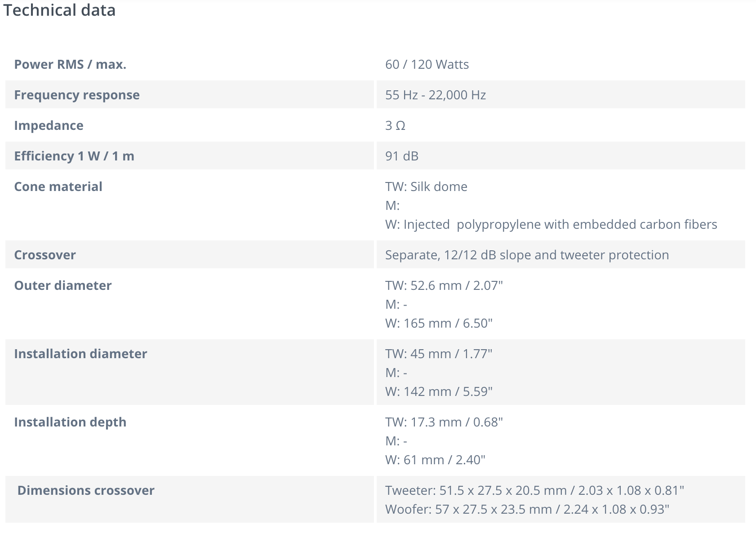Click the 60 / 120 Watts value
Image resolution: width=756 pixels, height=533 pixels.
click(427, 65)
